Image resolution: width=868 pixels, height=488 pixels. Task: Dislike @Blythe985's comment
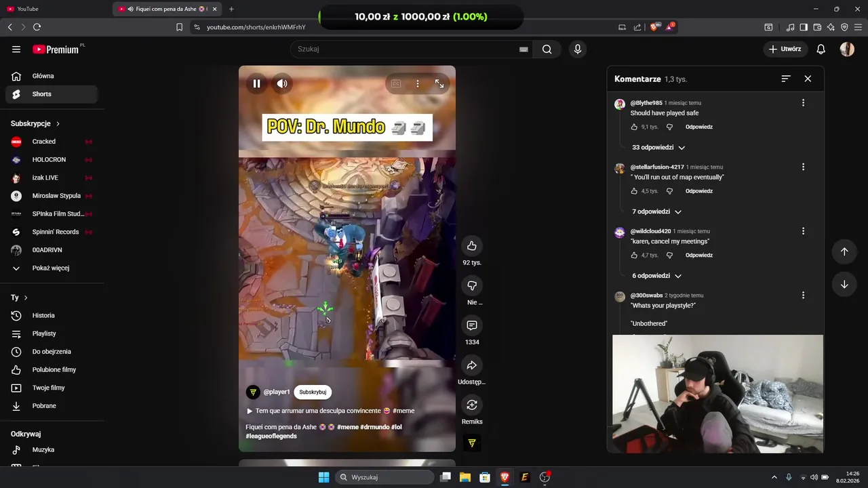point(669,127)
